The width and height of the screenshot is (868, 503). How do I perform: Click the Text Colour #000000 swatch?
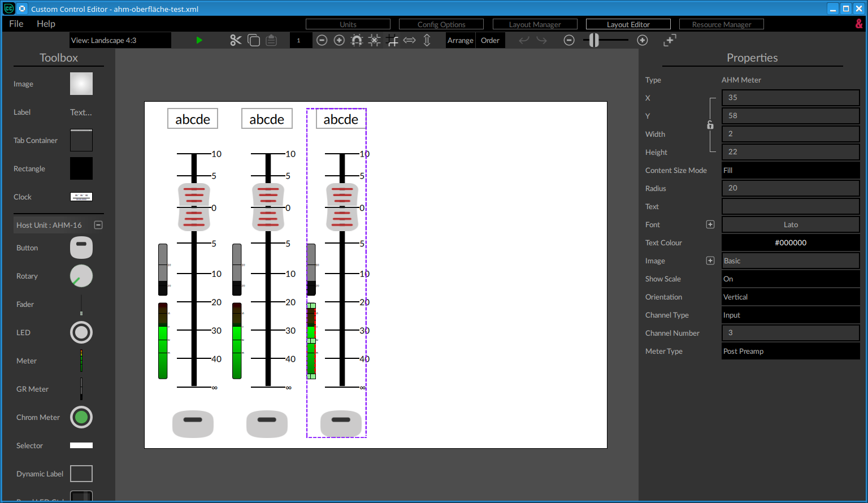790,242
